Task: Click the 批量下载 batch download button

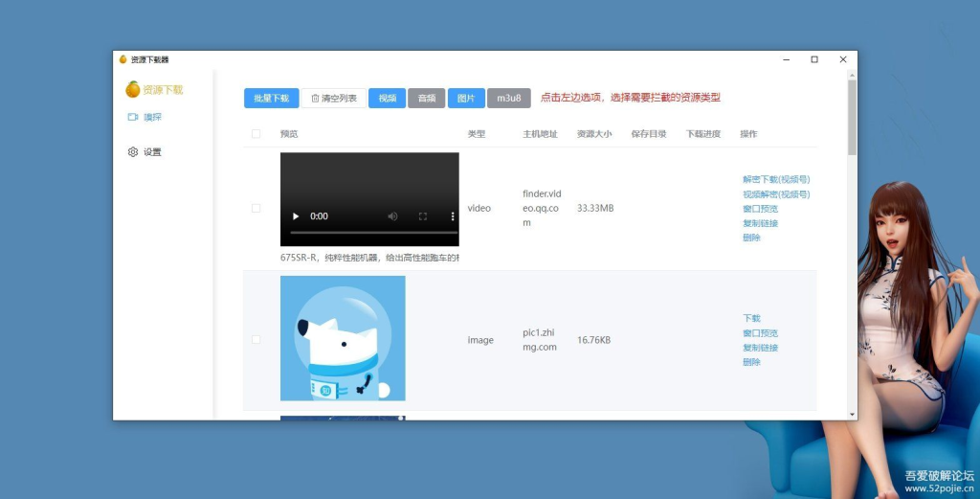Action: 271,99
